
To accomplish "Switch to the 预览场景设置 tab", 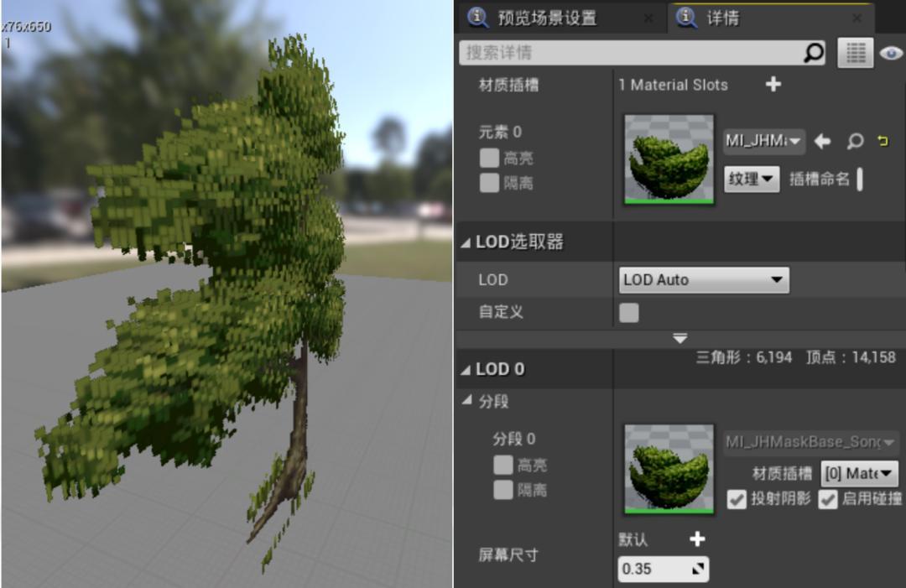I will click(x=545, y=18).
